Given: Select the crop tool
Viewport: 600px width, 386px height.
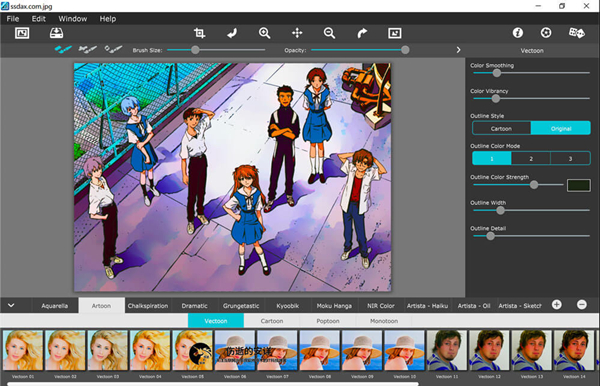Looking at the screenshot, I should click(199, 33).
